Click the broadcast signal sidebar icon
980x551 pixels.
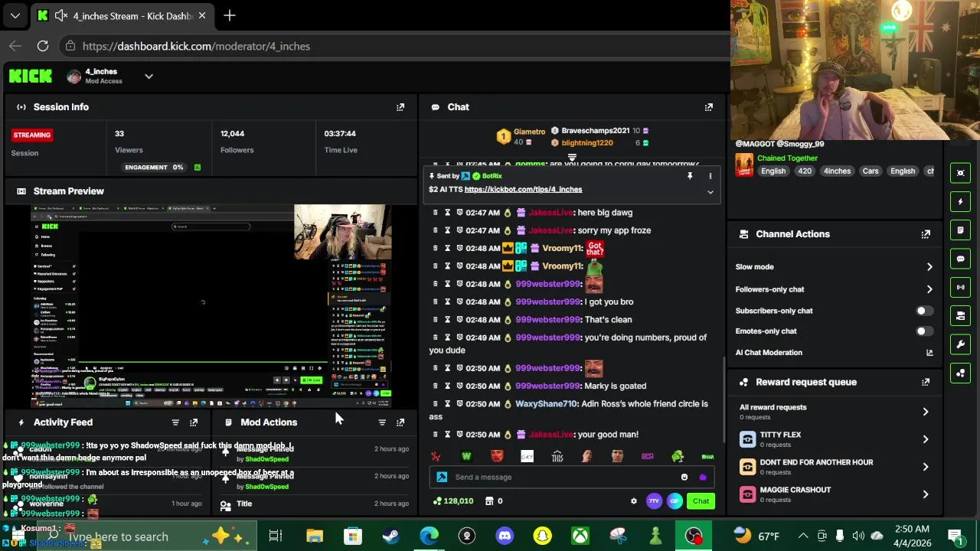(x=961, y=287)
